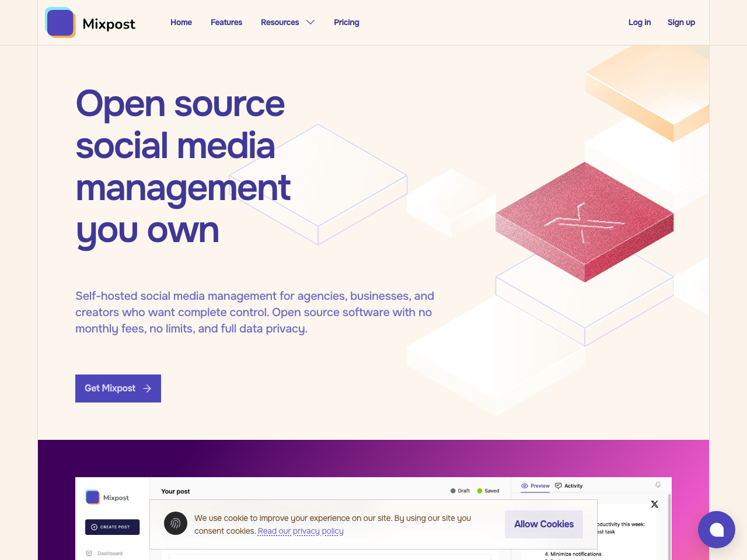Image resolution: width=747 pixels, height=560 pixels.
Task: Click Allow Cookies
Action: [543, 524]
